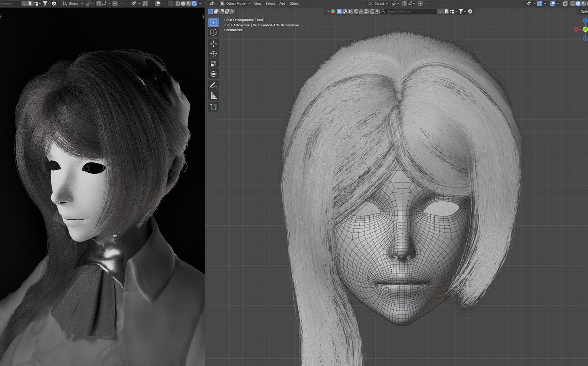The width and height of the screenshot is (588, 366).
Task: Switch left viewport to rendered shading
Action: pyautogui.click(x=194, y=4)
